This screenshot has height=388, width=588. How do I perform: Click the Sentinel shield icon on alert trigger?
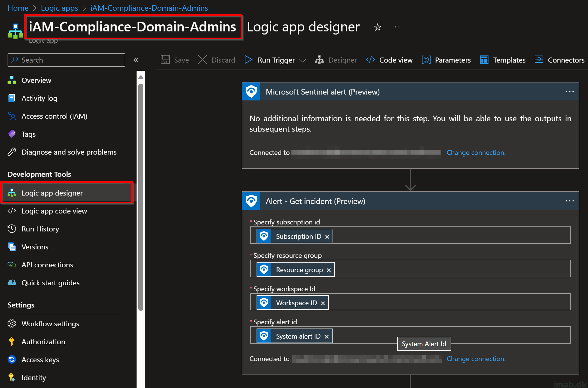[x=251, y=91]
